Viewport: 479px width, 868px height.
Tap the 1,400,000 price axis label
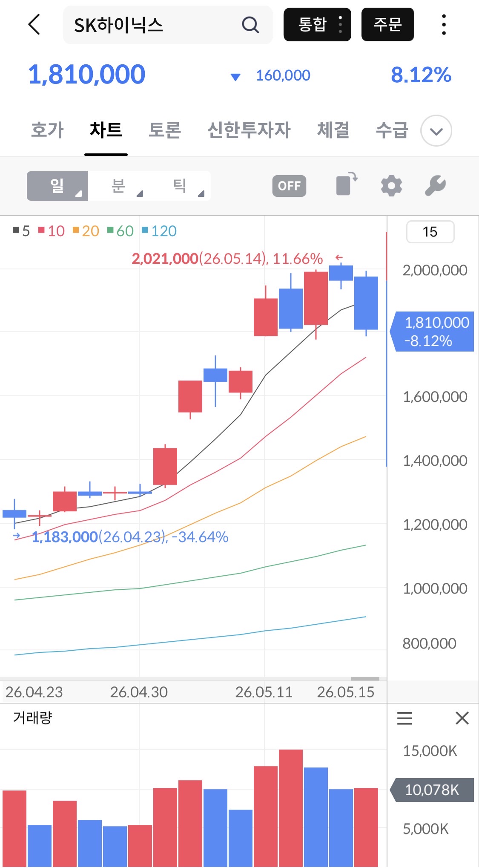click(435, 461)
